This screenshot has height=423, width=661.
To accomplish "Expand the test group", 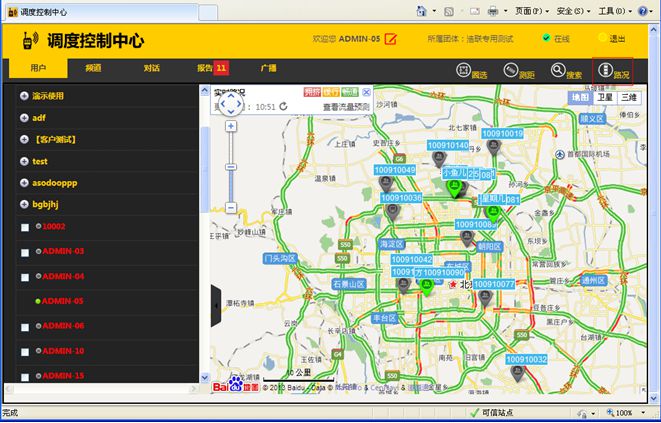I will pyautogui.click(x=24, y=161).
